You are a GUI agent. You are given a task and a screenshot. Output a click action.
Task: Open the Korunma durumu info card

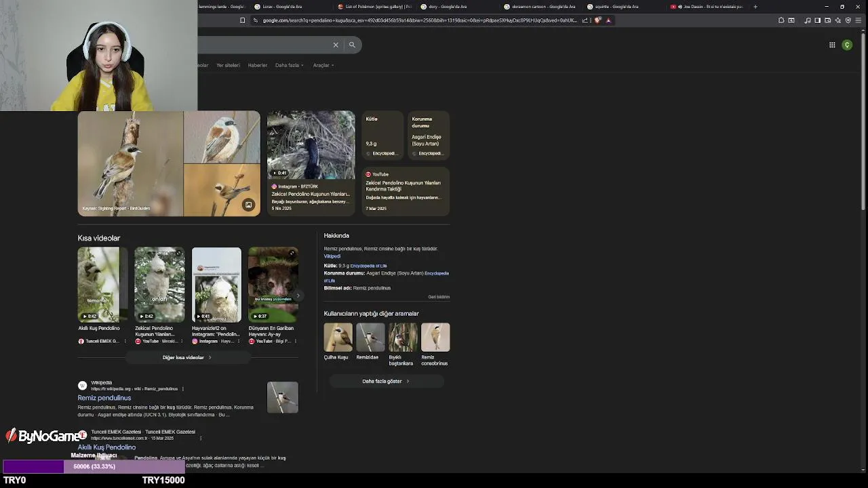(429, 136)
